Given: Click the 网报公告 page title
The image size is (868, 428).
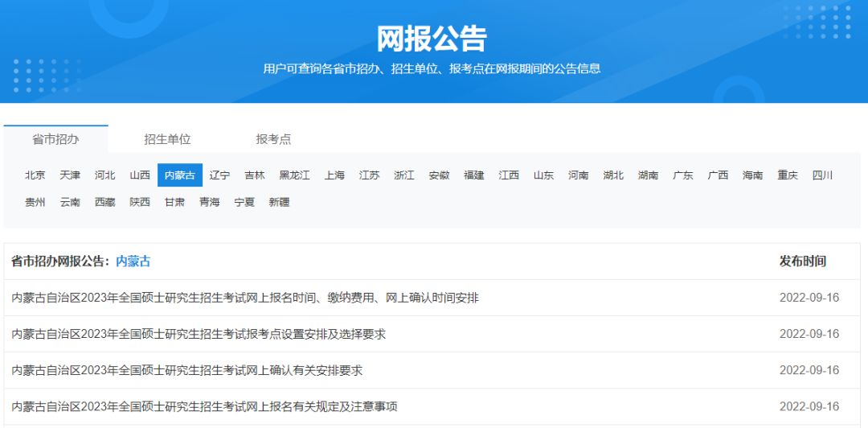Looking at the screenshot, I should pos(432,39).
